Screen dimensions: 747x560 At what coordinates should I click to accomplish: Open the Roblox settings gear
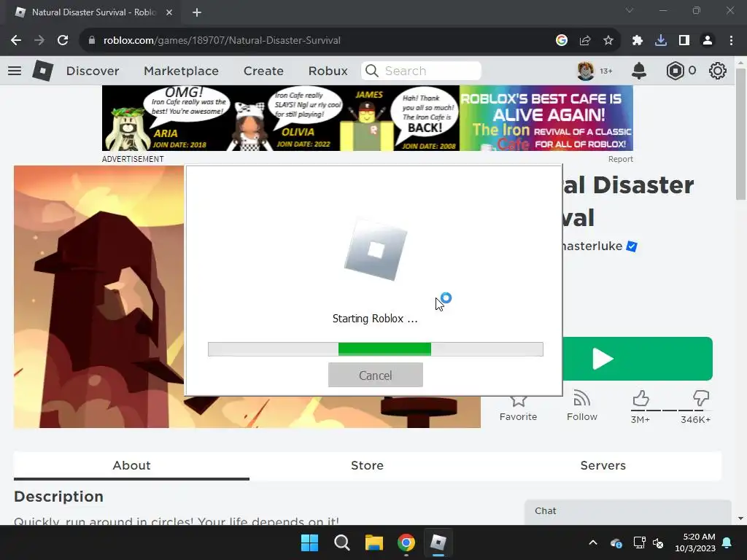(x=718, y=71)
